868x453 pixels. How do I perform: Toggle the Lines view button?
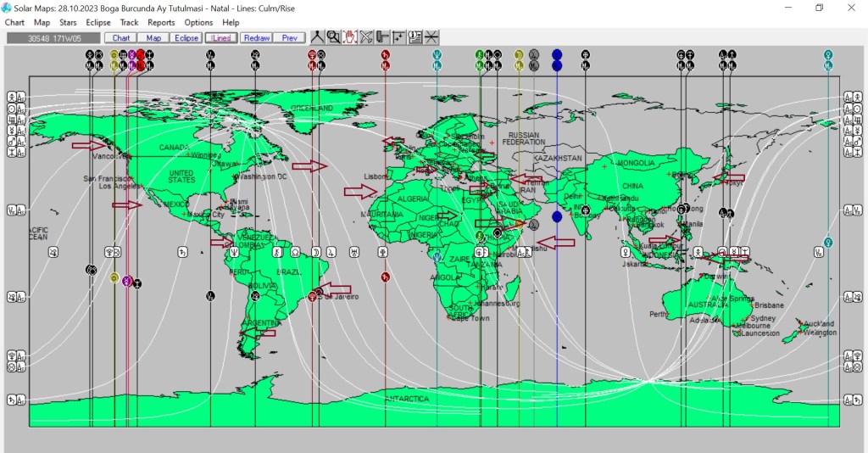tap(221, 37)
